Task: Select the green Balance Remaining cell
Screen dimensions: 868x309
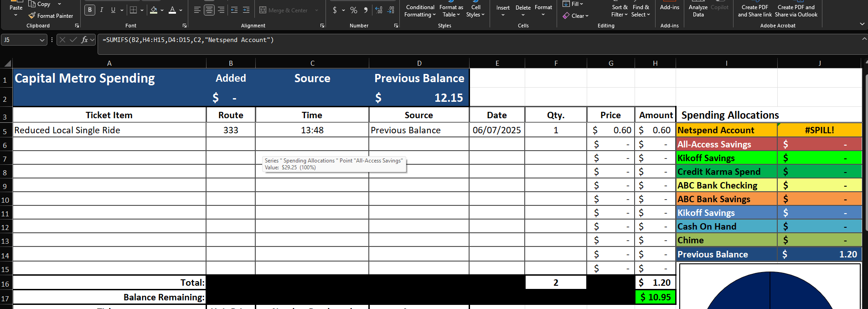Action: (x=655, y=297)
